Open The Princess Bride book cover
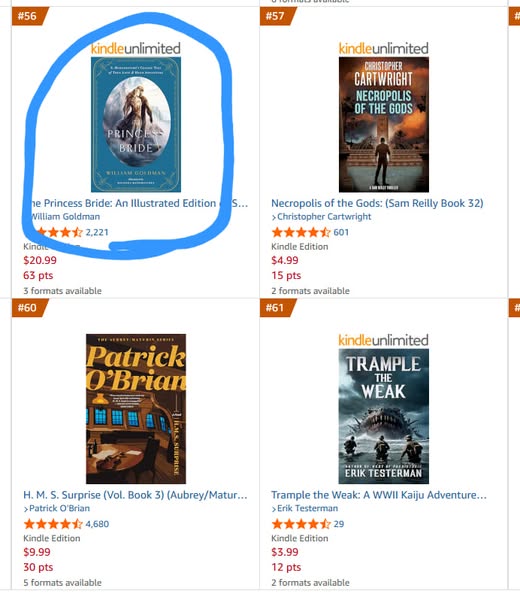 click(x=136, y=124)
